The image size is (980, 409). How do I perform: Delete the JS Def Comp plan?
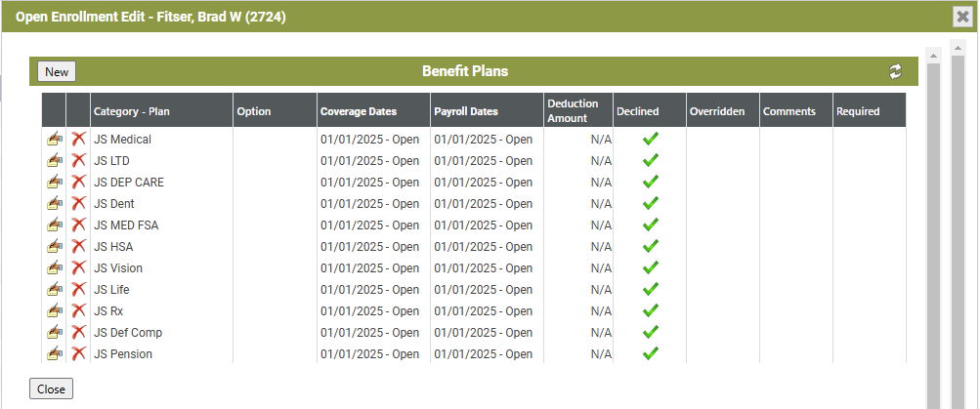click(x=78, y=332)
